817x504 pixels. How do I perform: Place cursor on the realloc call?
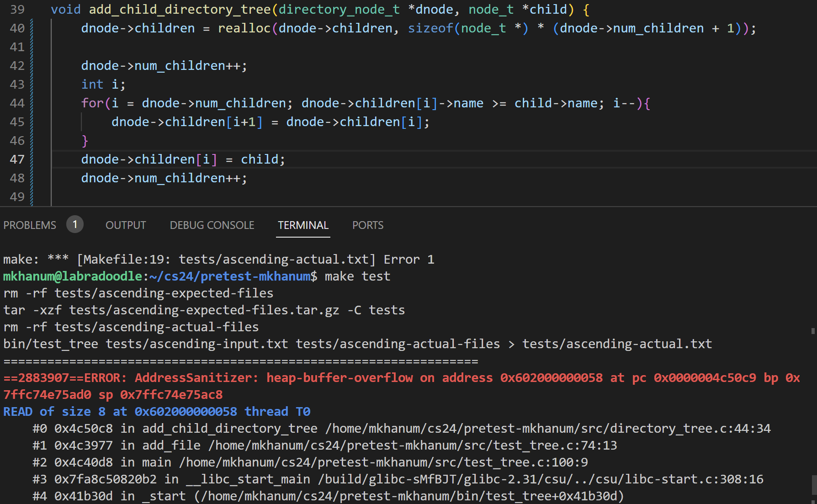(244, 28)
